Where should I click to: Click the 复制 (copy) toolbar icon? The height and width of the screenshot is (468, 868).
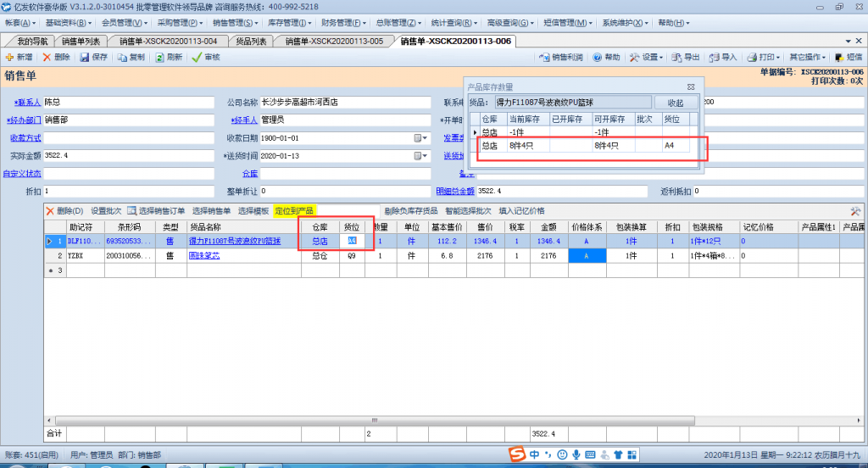pyautogui.click(x=122, y=58)
